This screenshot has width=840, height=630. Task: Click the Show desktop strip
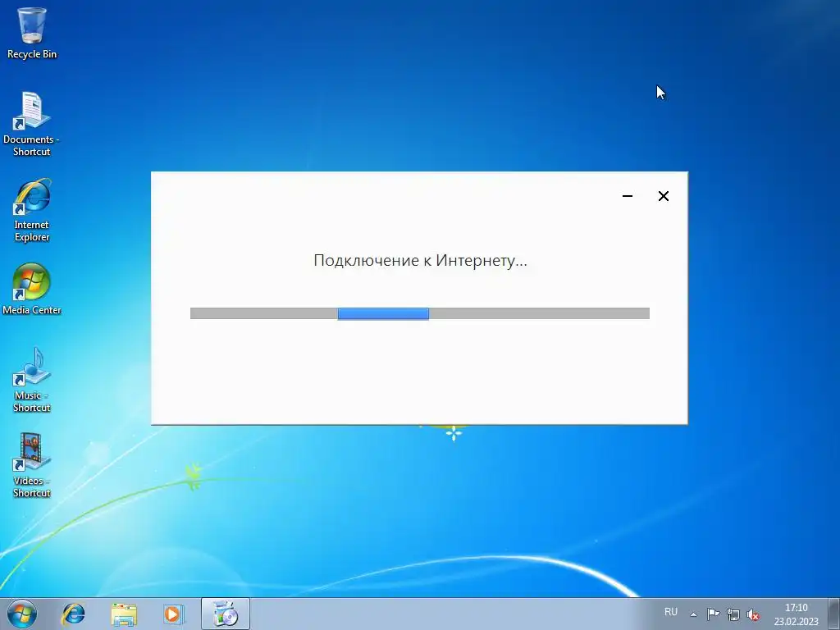[834, 614]
